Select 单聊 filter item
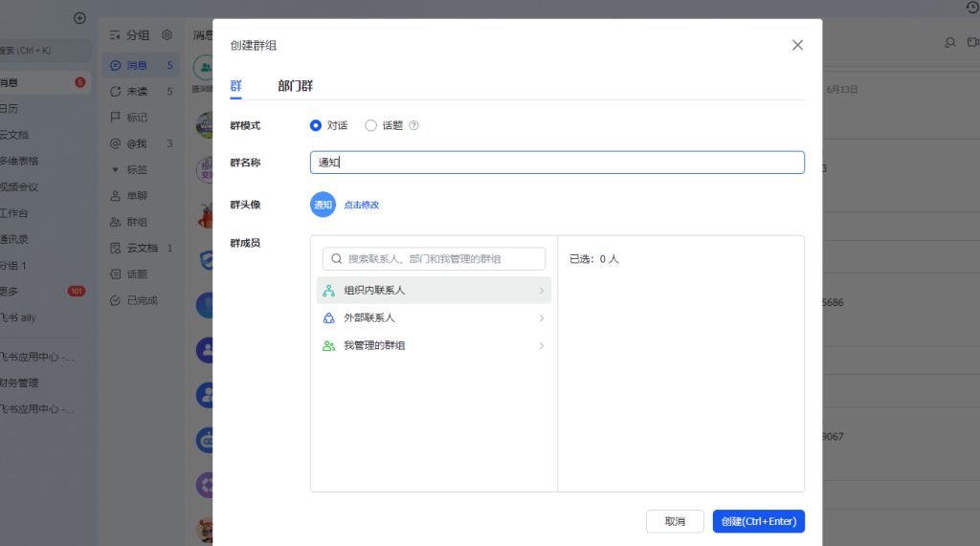Image resolution: width=980 pixels, height=546 pixels. (142, 195)
